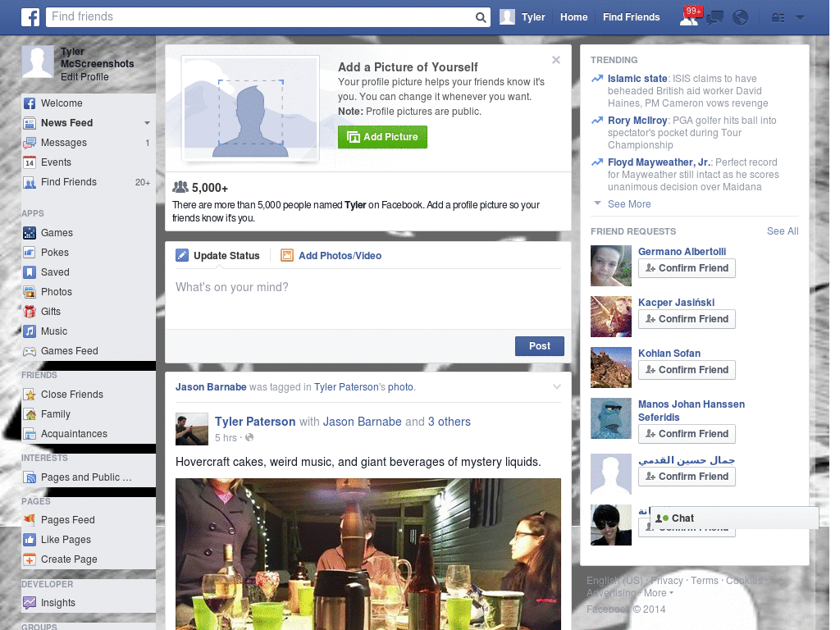Viewport: 840px width, 630px height.
Task: Click the Family house icon
Action: point(30,414)
